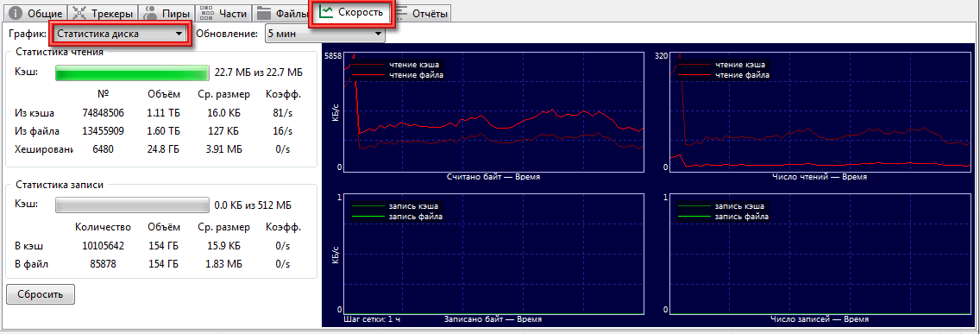Open the Пиры tab

point(166,12)
